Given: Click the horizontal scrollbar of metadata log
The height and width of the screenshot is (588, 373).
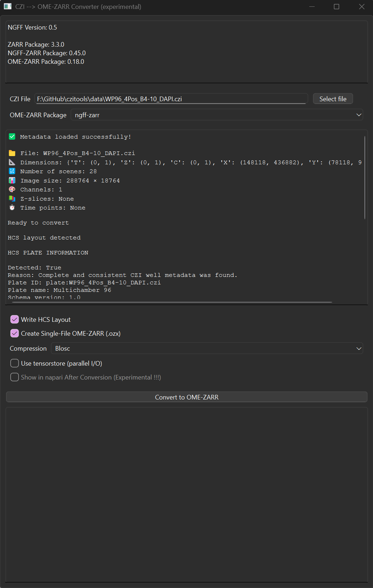Looking at the screenshot, I should pyautogui.click(x=172, y=302).
